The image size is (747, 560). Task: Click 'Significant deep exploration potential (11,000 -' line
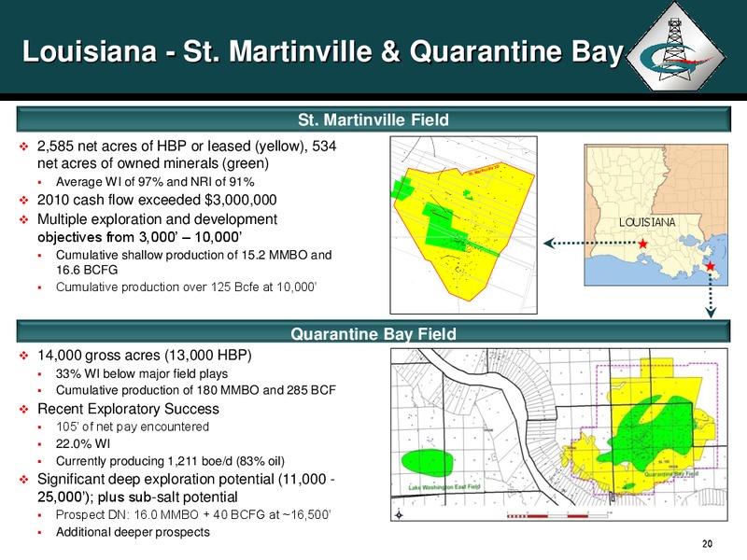pyautogui.click(x=185, y=479)
